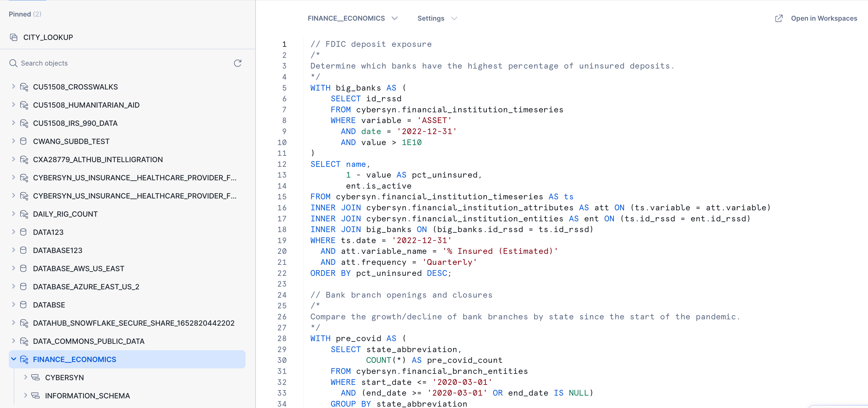Click the refresh objects icon
Screen dimensions: 868x408
pos(238,63)
